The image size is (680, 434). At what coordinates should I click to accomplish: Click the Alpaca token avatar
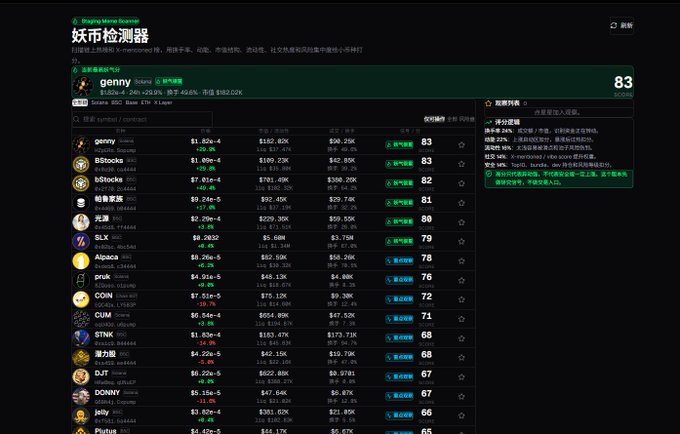[81, 261]
